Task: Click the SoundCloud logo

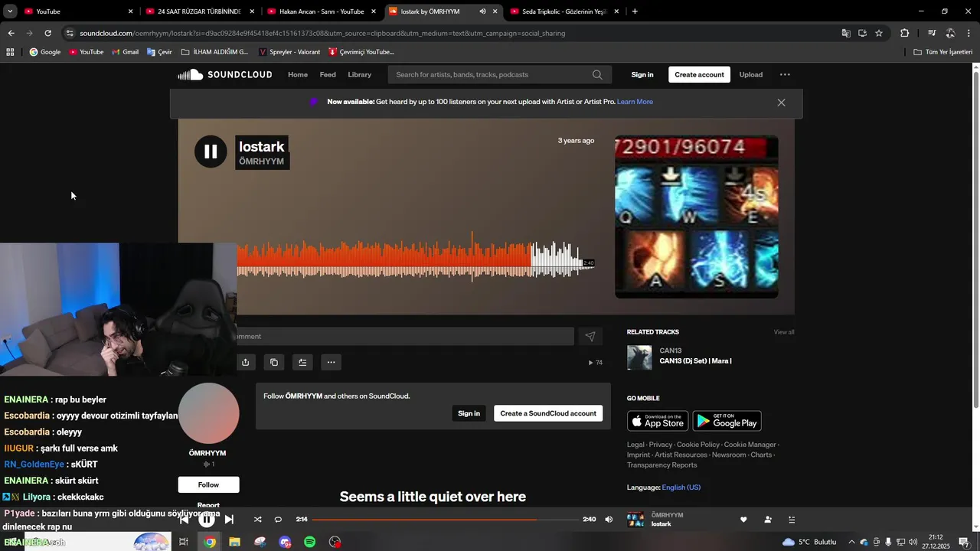Action: 224,74
